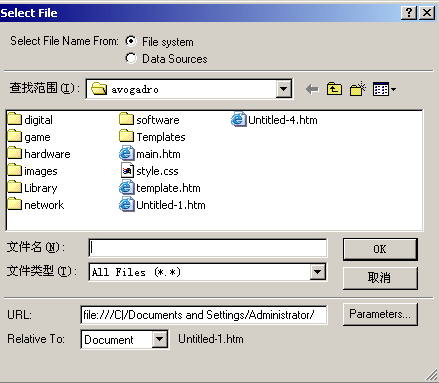Select the main.htm file icon
Screen dimensions: 439x383
pyautogui.click(x=126, y=153)
